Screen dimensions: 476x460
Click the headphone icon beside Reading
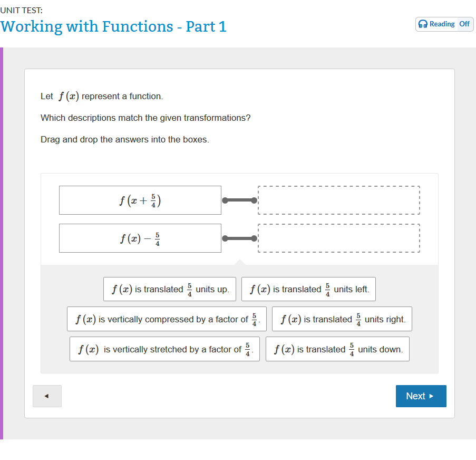click(x=423, y=24)
